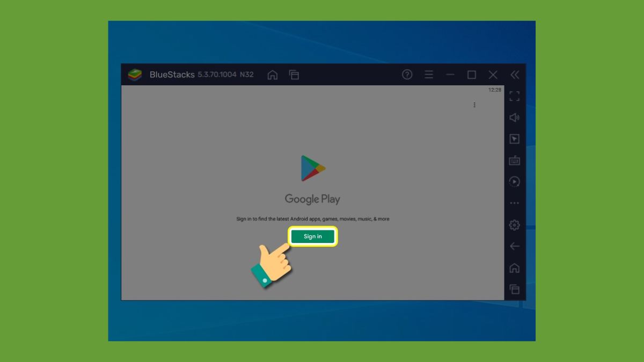Click the Android home icon in sidebar

[x=515, y=268]
